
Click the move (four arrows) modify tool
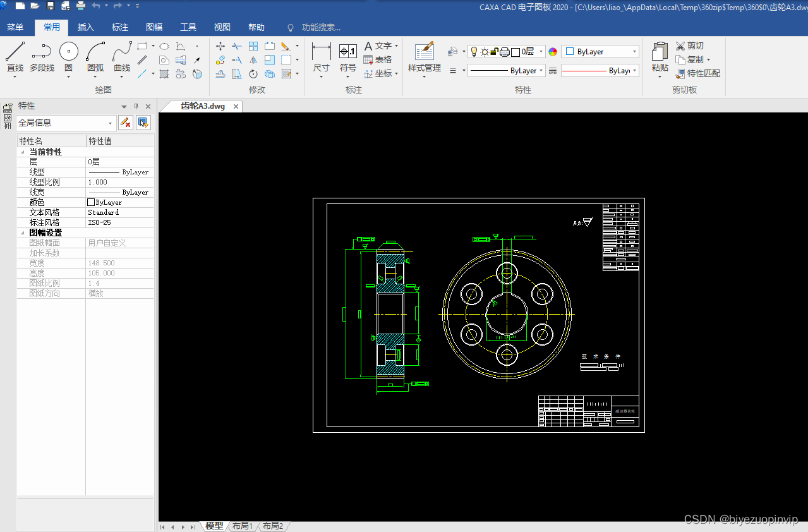click(220, 46)
